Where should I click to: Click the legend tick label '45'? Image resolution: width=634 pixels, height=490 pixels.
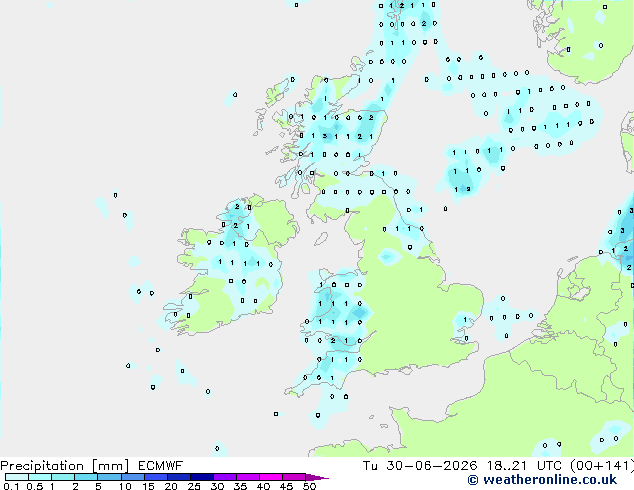tap(286, 486)
